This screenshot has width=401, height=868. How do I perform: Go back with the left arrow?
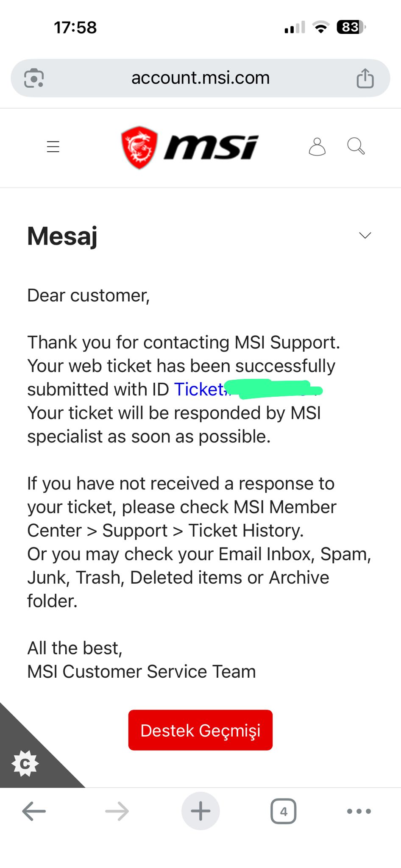pyautogui.click(x=34, y=811)
